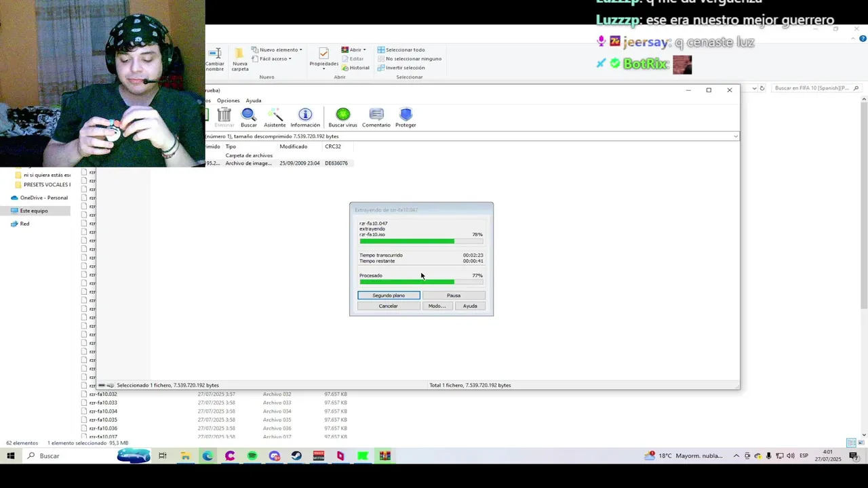Tick the checkbox beside rzr-fa10.033

84,403
